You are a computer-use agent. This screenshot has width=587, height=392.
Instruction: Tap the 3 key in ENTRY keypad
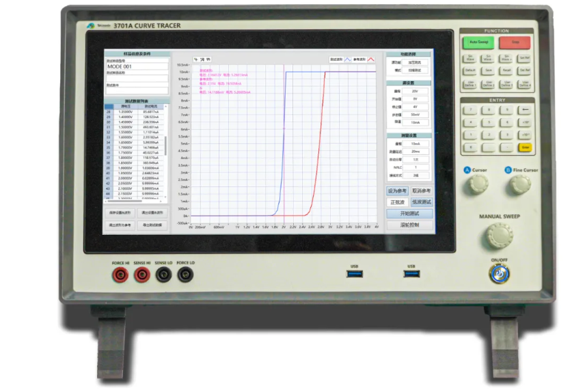point(507,135)
